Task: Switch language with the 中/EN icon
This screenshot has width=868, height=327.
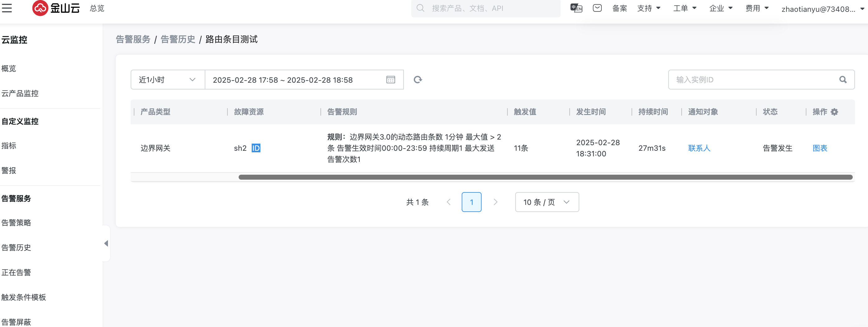Action: [x=576, y=8]
